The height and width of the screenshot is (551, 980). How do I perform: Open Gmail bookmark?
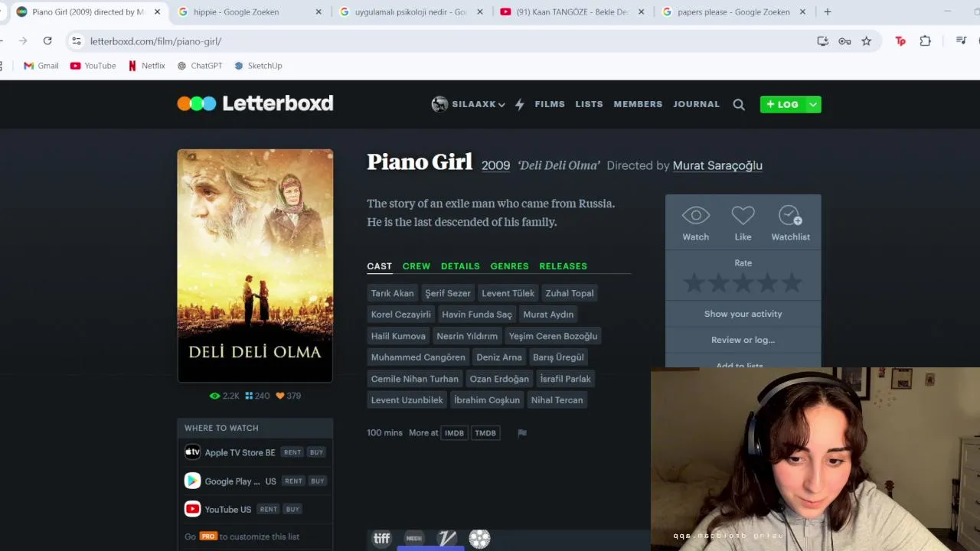click(41, 66)
